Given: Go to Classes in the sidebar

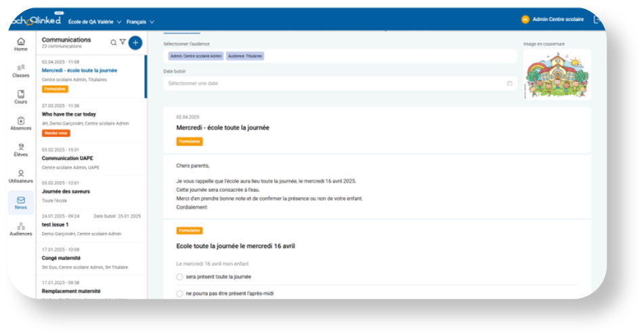Looking at the screenshot, I should [x=20, y=70].
